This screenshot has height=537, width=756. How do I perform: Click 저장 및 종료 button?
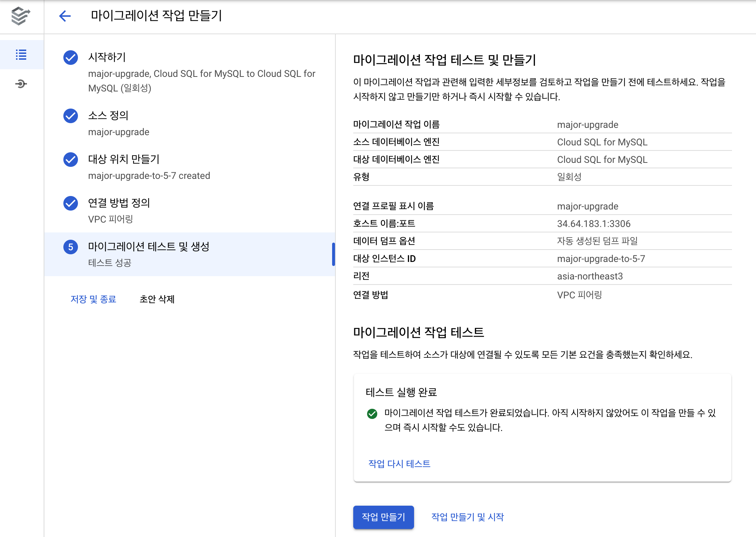click(x=93, y=299)
